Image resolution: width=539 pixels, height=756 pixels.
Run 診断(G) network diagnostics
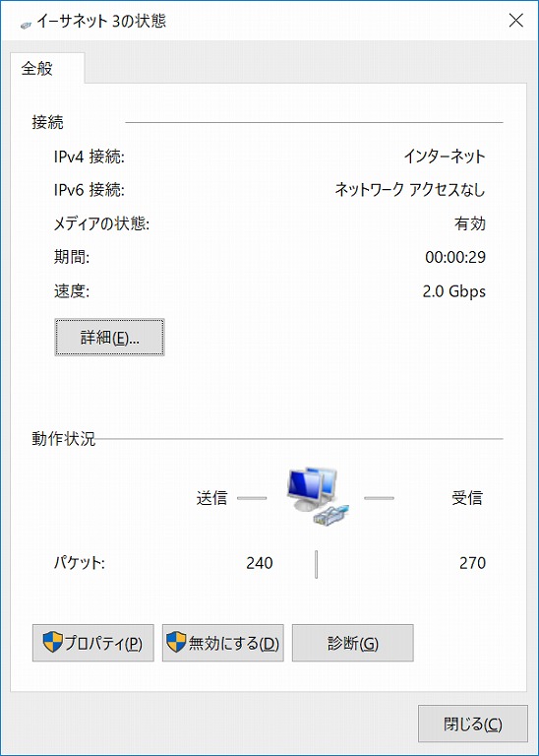coord(352,643)
